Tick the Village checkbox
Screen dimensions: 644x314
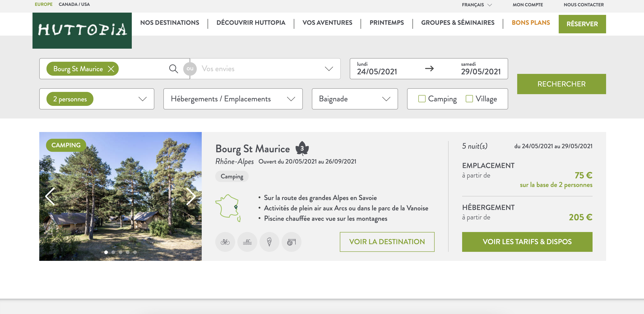(x=469, y=99)
